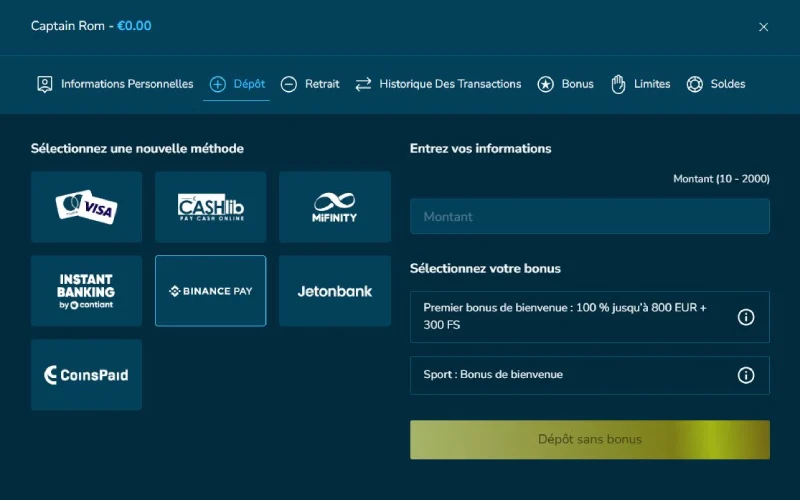Click the Montant amount input field
The image size is (800, 500).
[589, 217]
